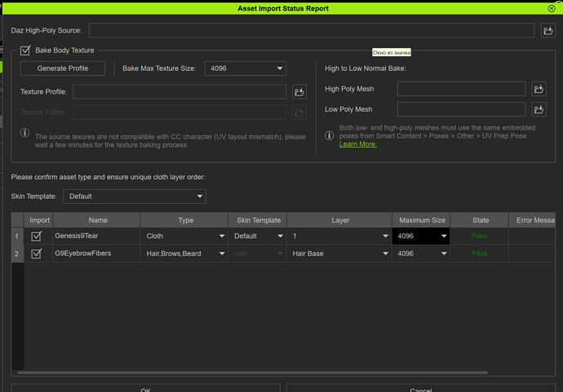Browse for Low Poly Mesh file
Viewport: 563px width, 392px height.
click(539, 109)
